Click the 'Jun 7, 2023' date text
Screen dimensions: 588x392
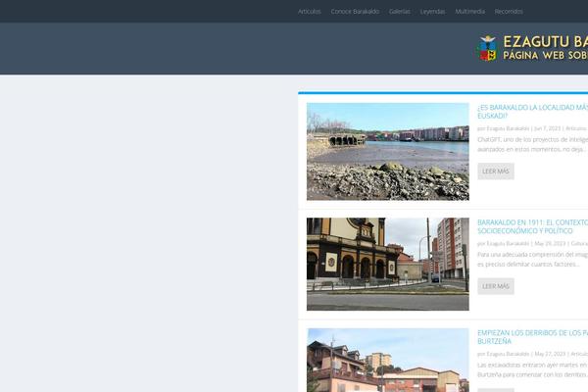[547, 128]
